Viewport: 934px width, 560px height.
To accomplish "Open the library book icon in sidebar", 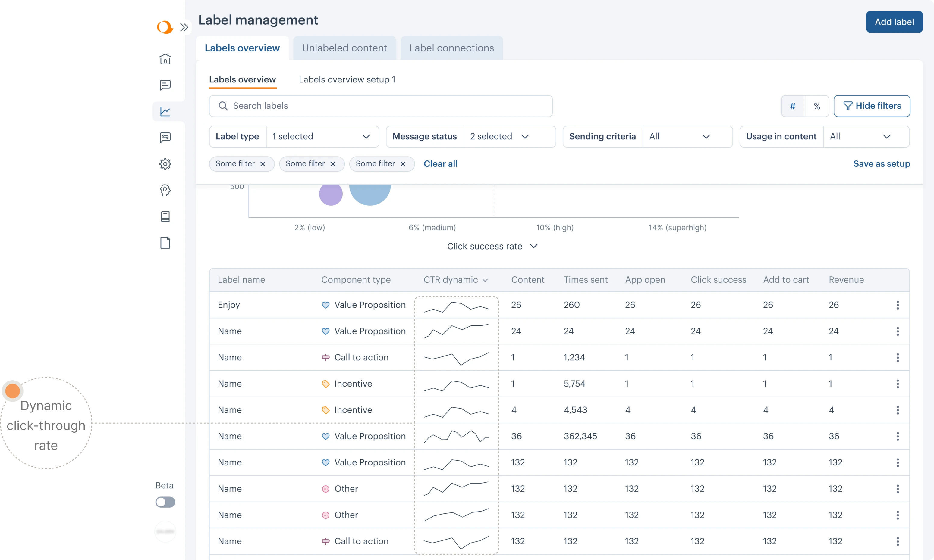I will [x=165, y=216].
